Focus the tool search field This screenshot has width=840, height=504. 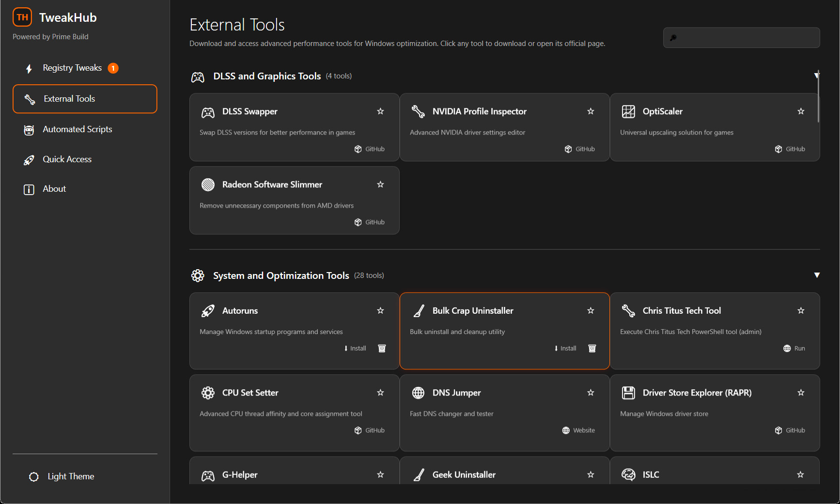[742, 38]
